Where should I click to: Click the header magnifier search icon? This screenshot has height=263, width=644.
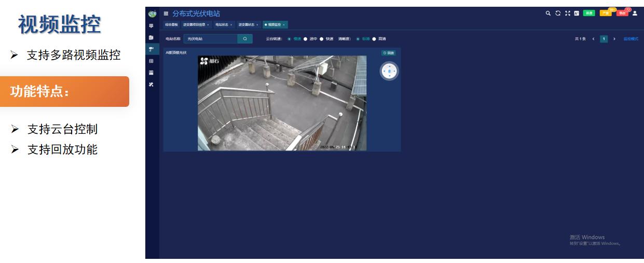click(x=549, y=13)
